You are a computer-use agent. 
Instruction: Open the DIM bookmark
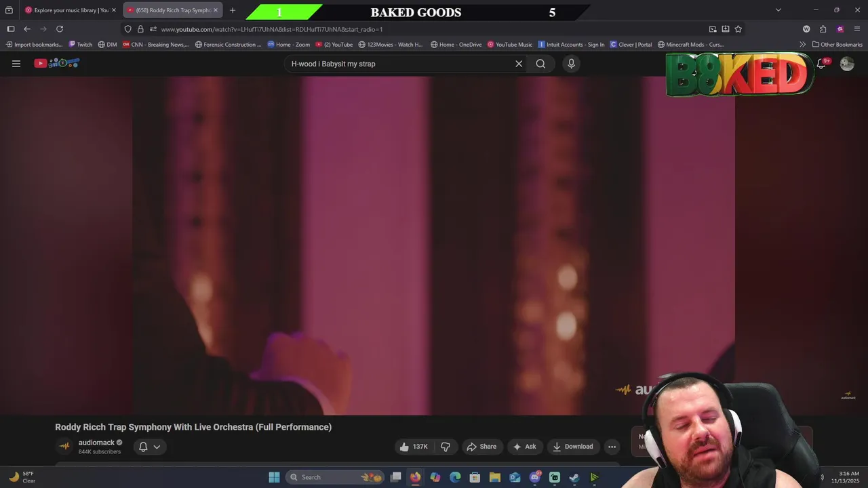[x=107, y=45]
